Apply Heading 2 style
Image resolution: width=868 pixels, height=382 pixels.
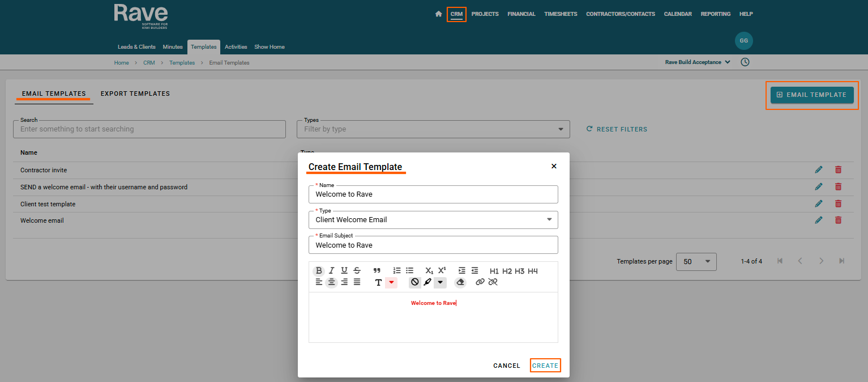coord(507,271)
